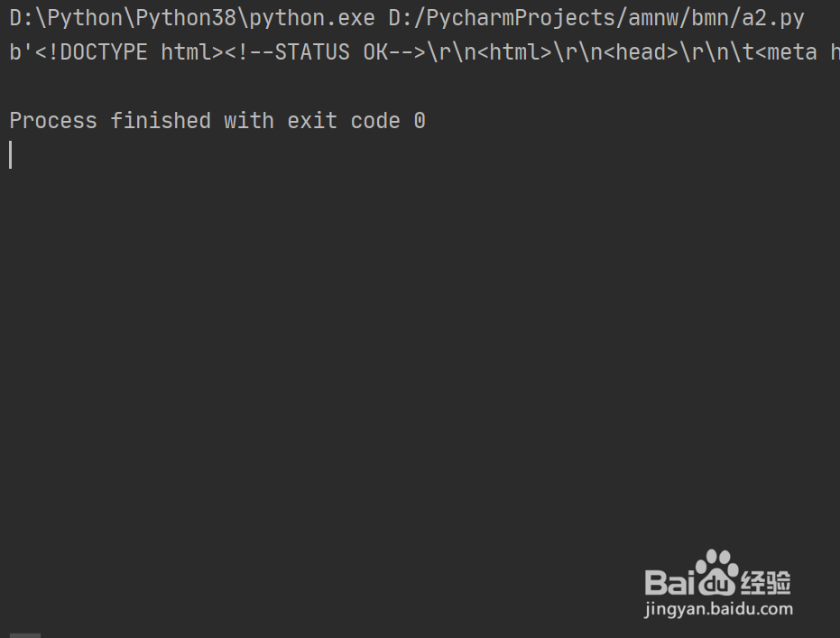840x638 pixels.
Task: Click the 'a2.py' filename in command line
Action: 773,18
